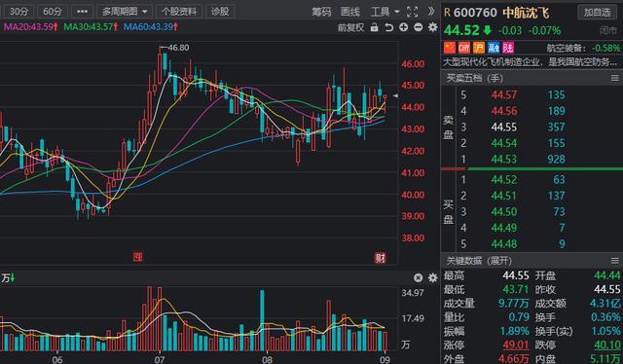Click the 跌停 limit-down price 40.10
The height and width of the screenshot is (364, 623).
point(607,345)
